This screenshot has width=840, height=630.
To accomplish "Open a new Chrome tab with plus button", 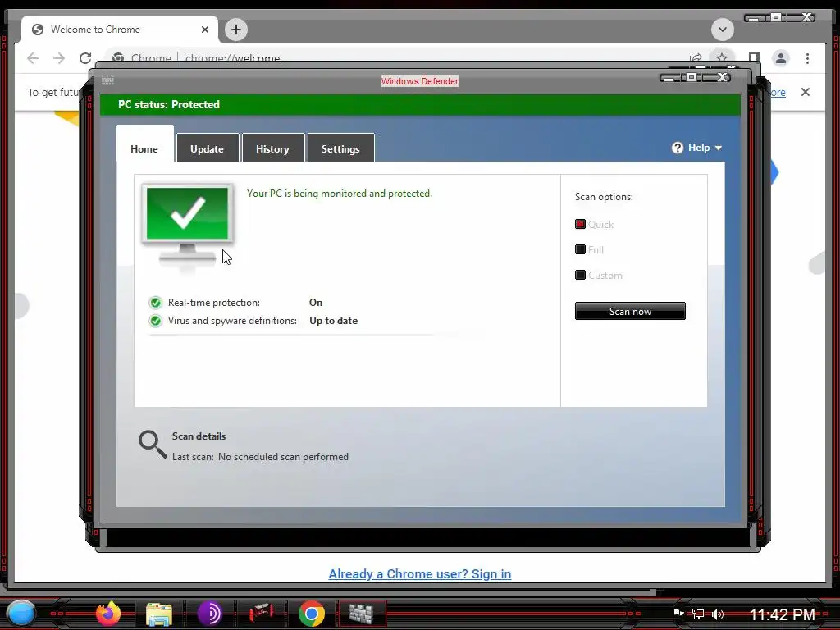I will 236,30.
